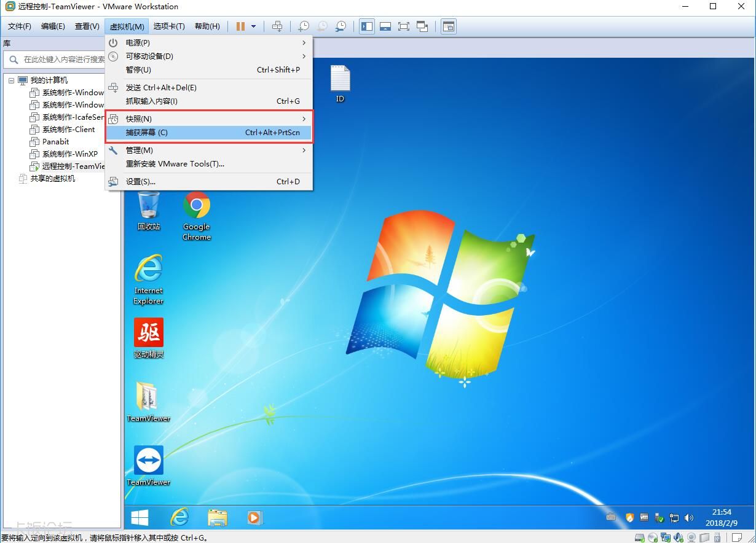Click the 回收站 recycle bin desktop icon
This screenshot has width=756, height=543.
click(149, 211)
